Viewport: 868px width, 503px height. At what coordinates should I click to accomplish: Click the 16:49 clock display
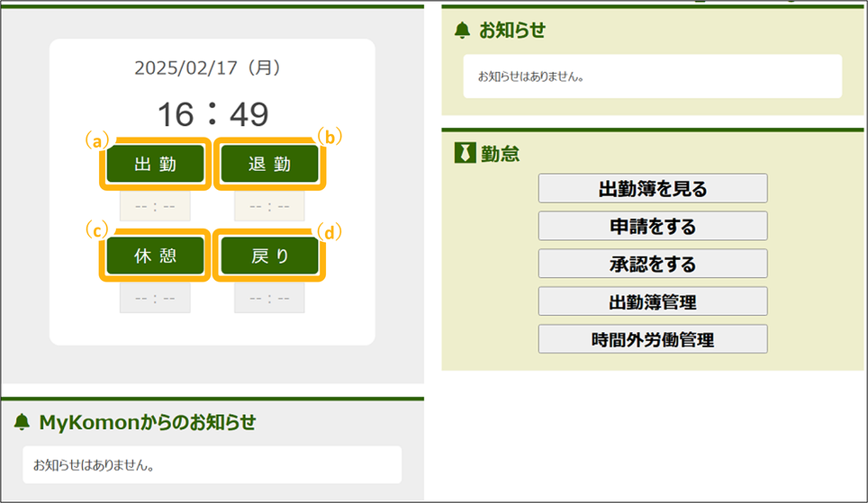point(212,113)
